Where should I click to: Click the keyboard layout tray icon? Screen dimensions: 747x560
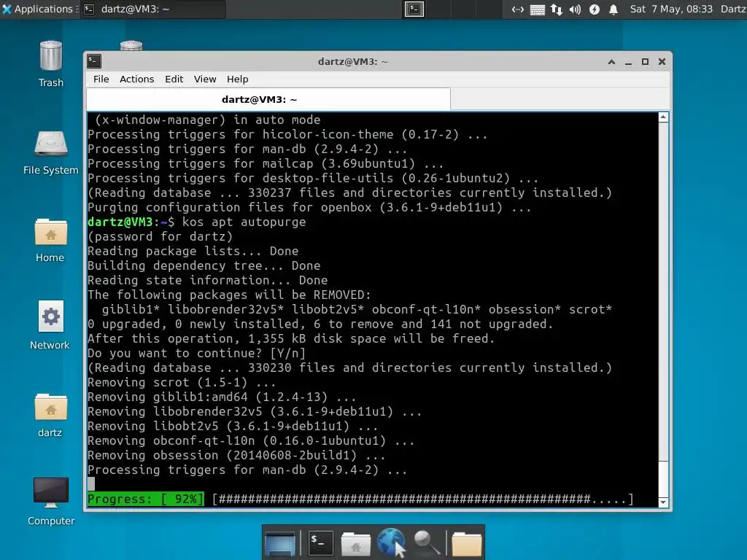pyautogui.click(x=538, y=9)
